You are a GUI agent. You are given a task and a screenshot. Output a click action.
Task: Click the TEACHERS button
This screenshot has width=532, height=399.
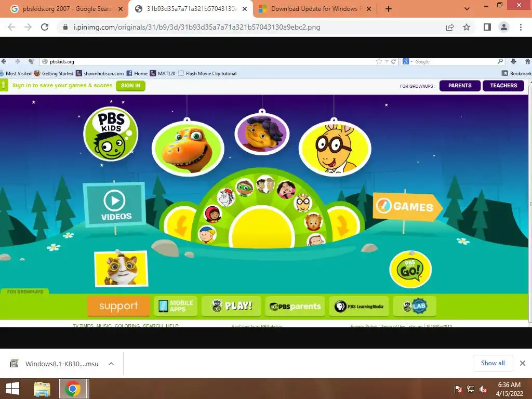point(503,86)
